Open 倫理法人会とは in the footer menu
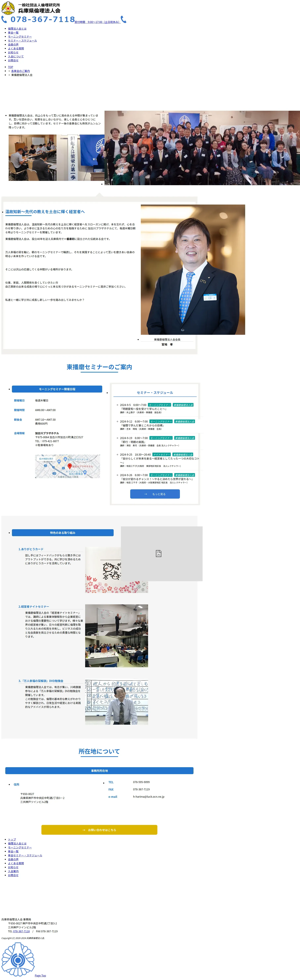The width and height of the screenshot is (300, 980). point(17,844)
